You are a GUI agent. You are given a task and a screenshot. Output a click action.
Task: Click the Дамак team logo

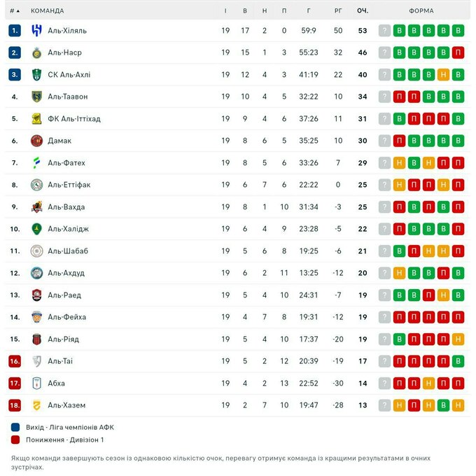coord(36,141)
